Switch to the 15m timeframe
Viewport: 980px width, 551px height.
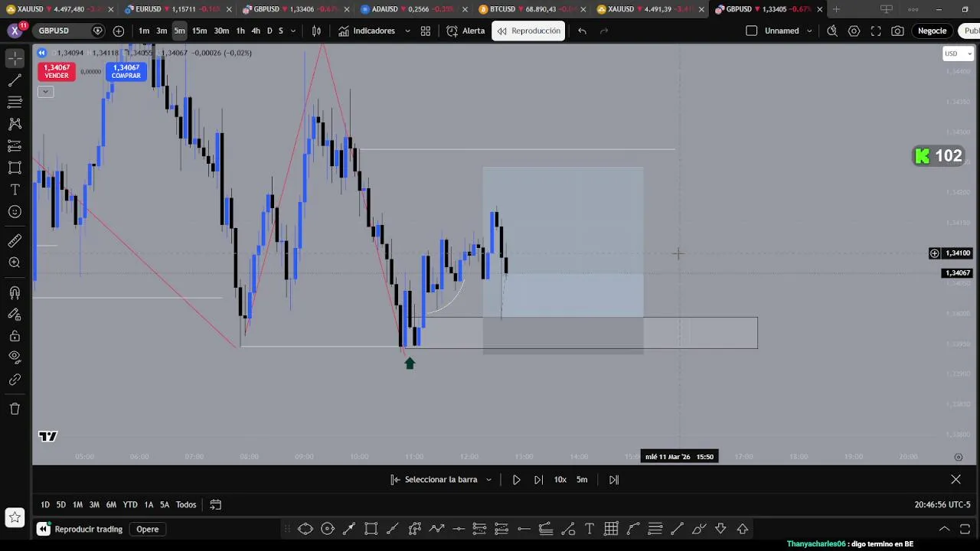(x=199, y=31)
